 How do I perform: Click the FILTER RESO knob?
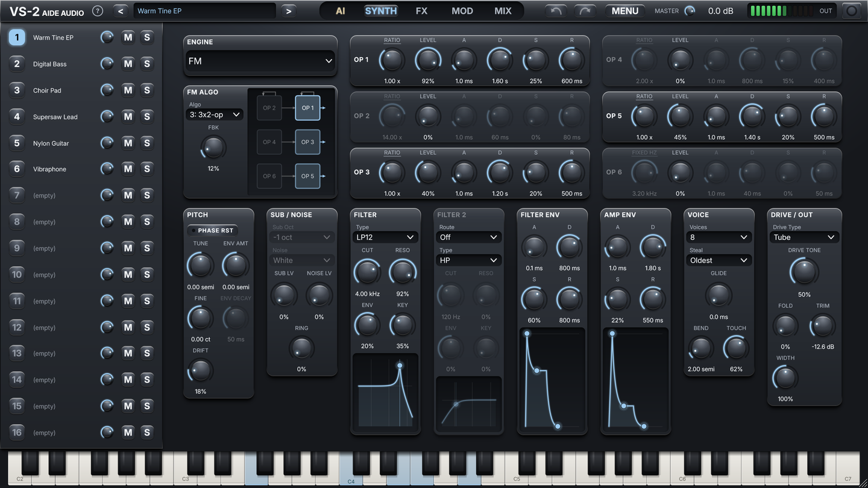pos(403,272)
